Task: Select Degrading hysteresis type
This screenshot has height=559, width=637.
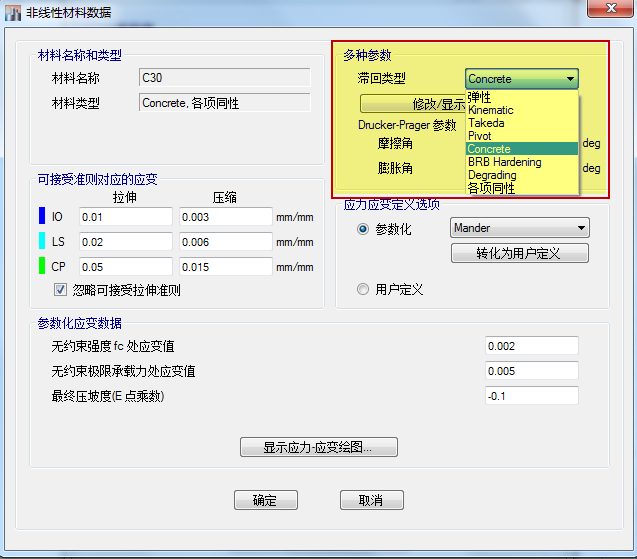Action: (x=492, y=175)
